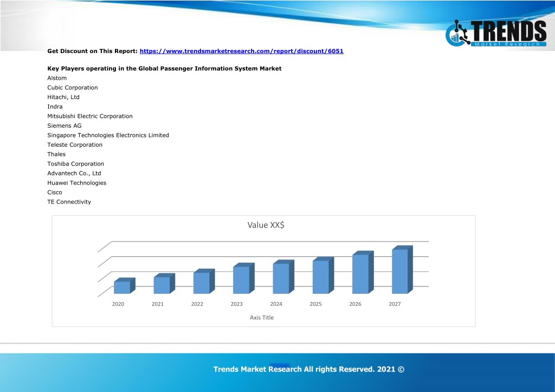Click the Trends Market Research logo
This screenshot has height=392, width=555.
(496, 33)
